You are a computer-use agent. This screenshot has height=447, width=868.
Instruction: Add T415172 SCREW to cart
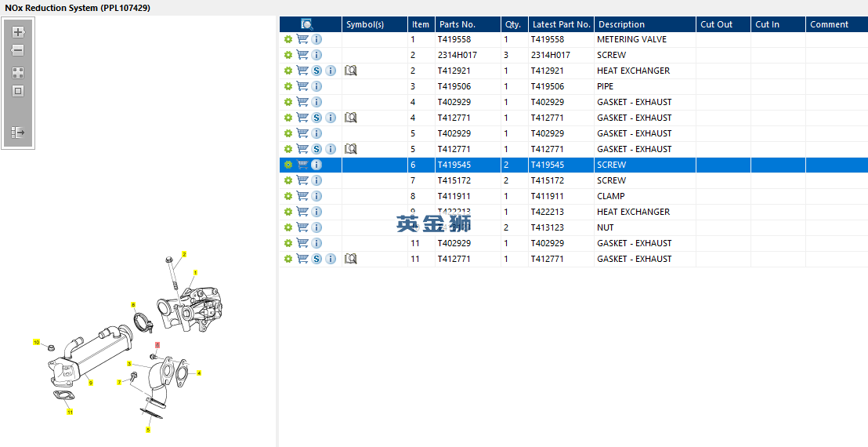[x=302, y=180]
